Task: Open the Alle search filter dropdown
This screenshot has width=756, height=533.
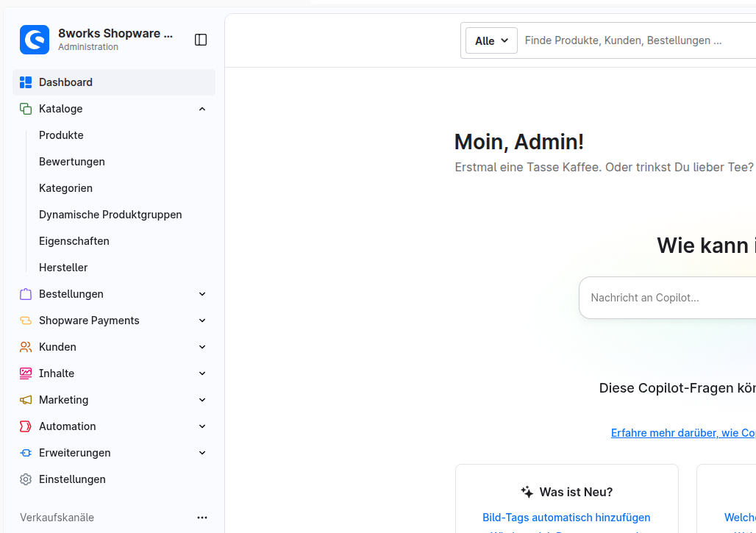Action: click(x=491, y=40)
